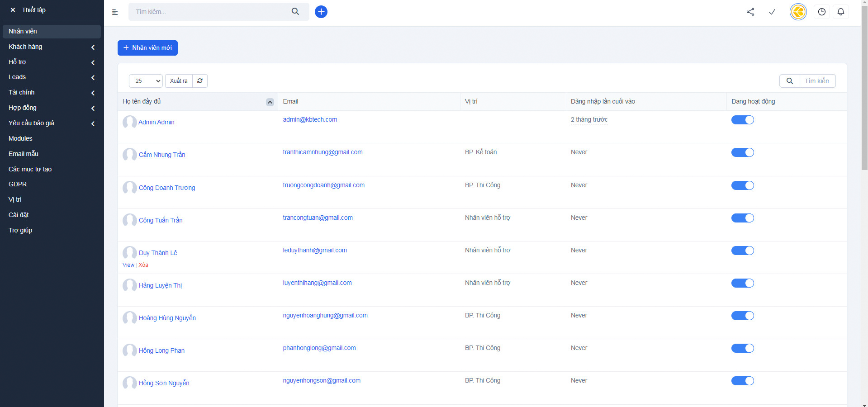Open the 25 rows-per-page dropdown

[x=146, y=81]
